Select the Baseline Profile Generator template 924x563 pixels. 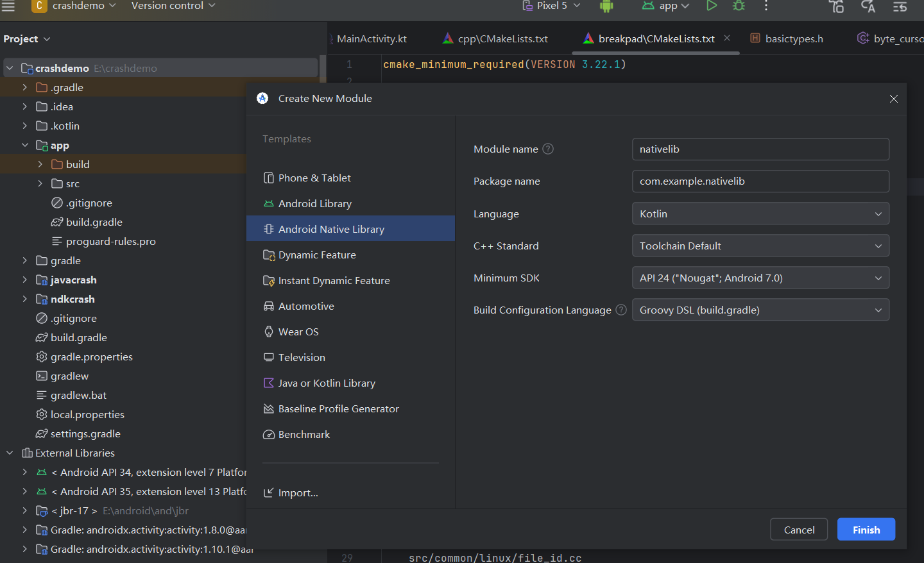[x=350, y=408]
